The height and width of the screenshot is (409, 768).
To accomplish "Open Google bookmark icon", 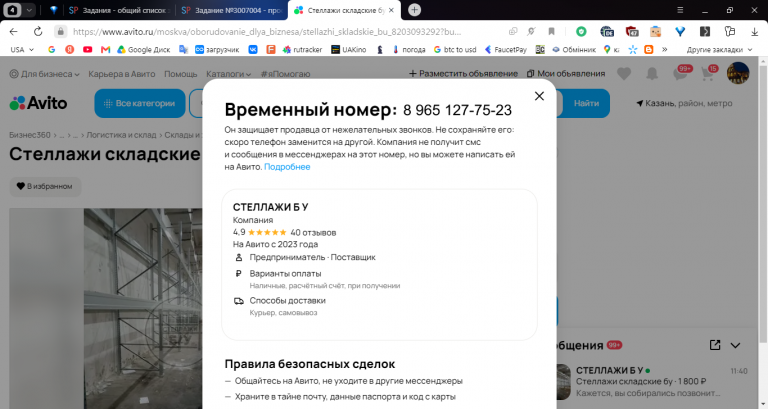I will coord(52,49).
